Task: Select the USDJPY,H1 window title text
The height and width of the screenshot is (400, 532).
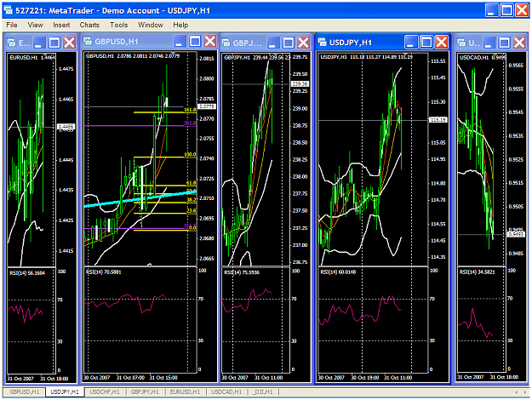Action: coord(351,43)
